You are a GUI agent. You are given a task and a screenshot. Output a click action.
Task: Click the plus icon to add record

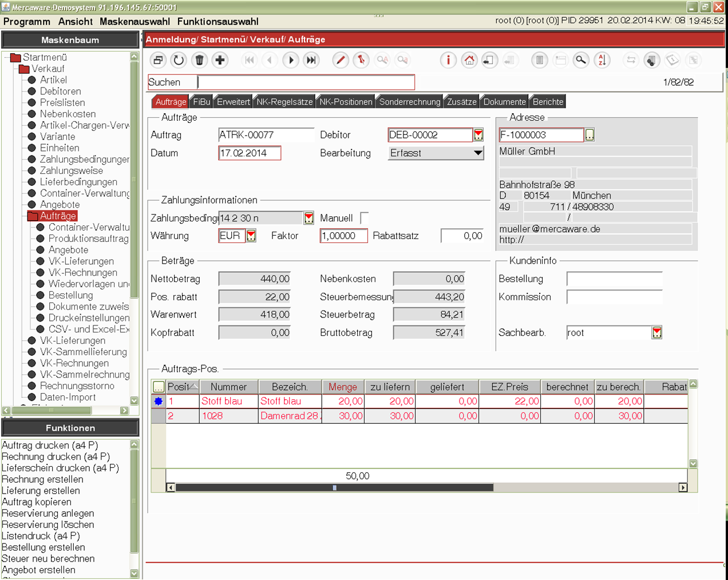pyautogui.click(x=220, y=60)
